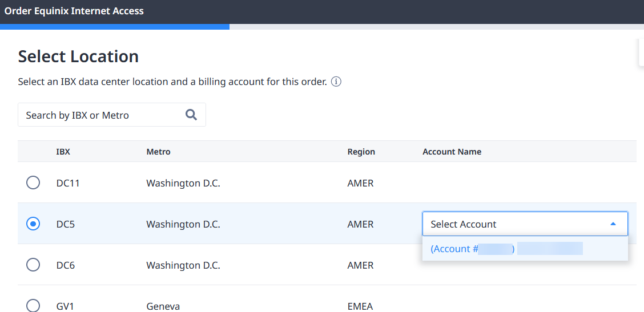Select the DC5 radio button

33,224
